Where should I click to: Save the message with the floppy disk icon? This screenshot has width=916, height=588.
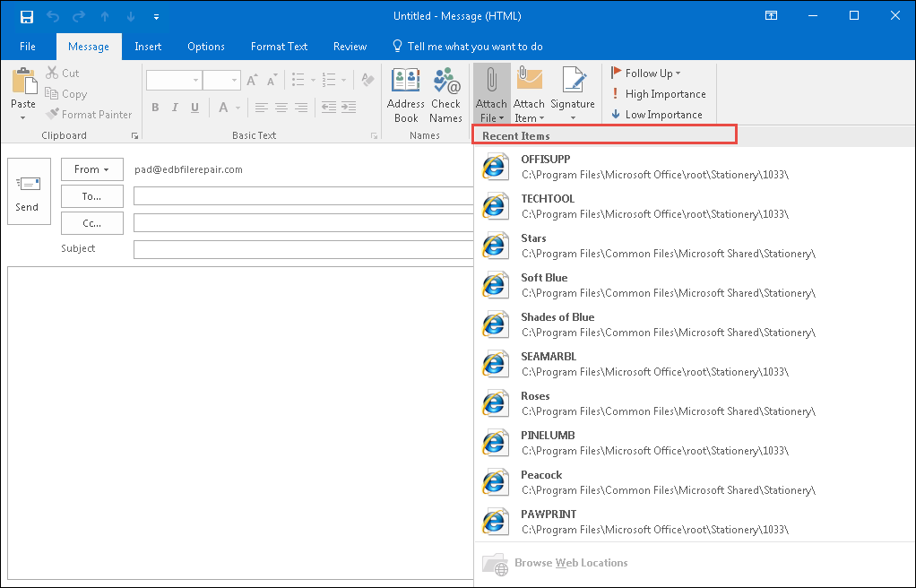pos(27,16)
